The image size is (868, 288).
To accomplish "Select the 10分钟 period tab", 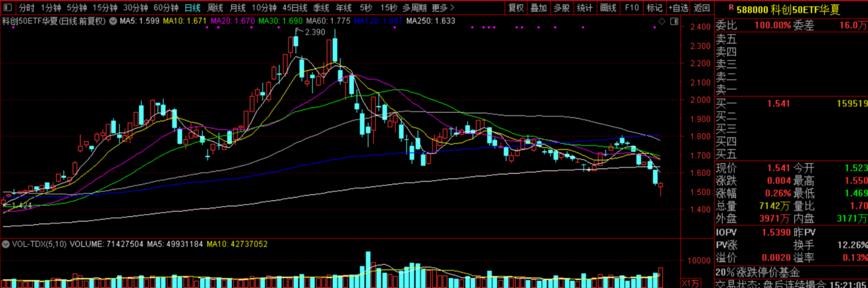I will [x=264, y=7].
